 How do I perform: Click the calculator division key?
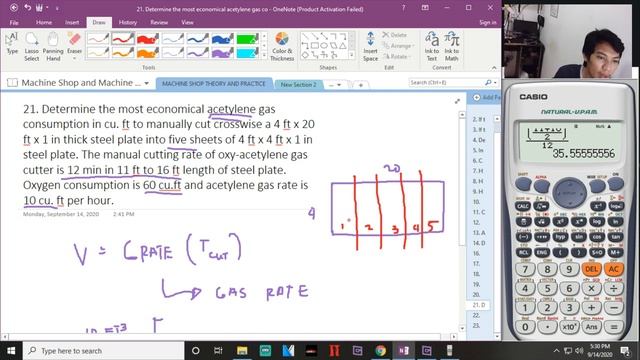(x=613, y=288)
